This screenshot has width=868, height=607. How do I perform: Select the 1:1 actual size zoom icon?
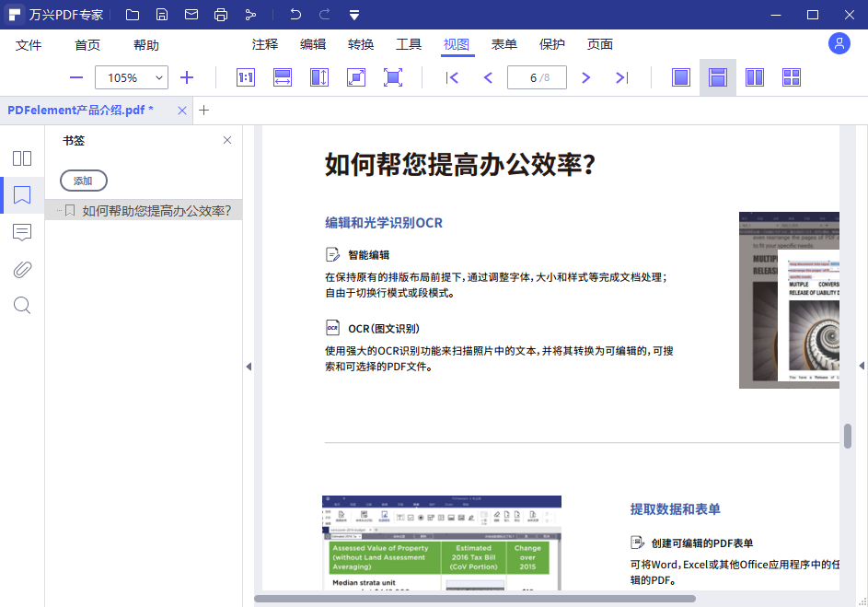coord(245,77)
